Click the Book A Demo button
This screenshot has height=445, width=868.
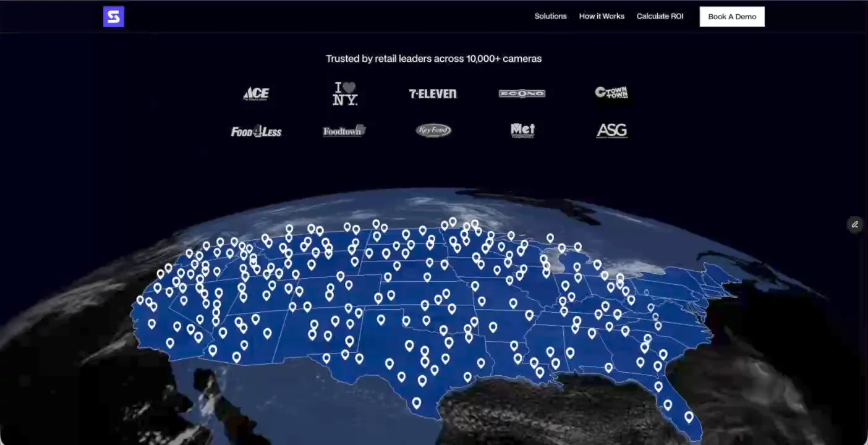[x=732, y=17]
